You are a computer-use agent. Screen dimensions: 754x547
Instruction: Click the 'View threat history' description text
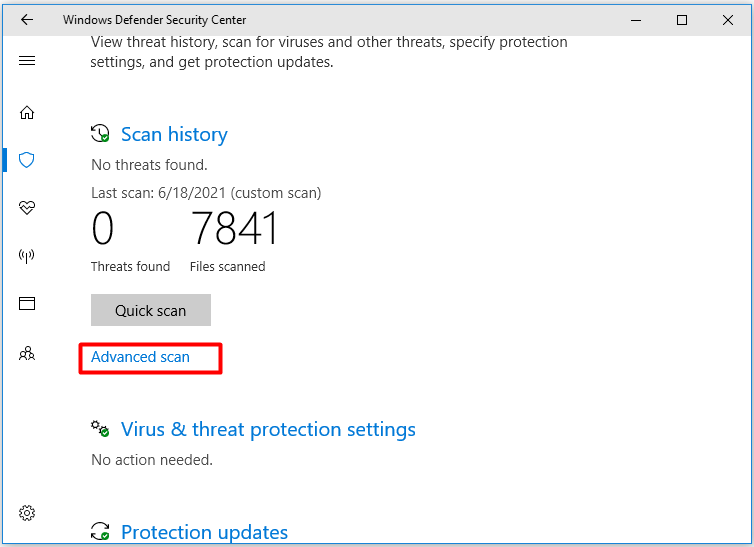(329, 52)
